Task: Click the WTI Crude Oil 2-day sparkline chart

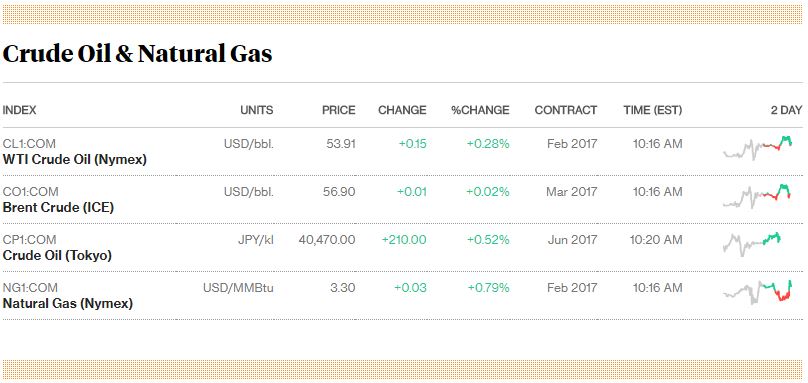Action: [x=758, y=148]
